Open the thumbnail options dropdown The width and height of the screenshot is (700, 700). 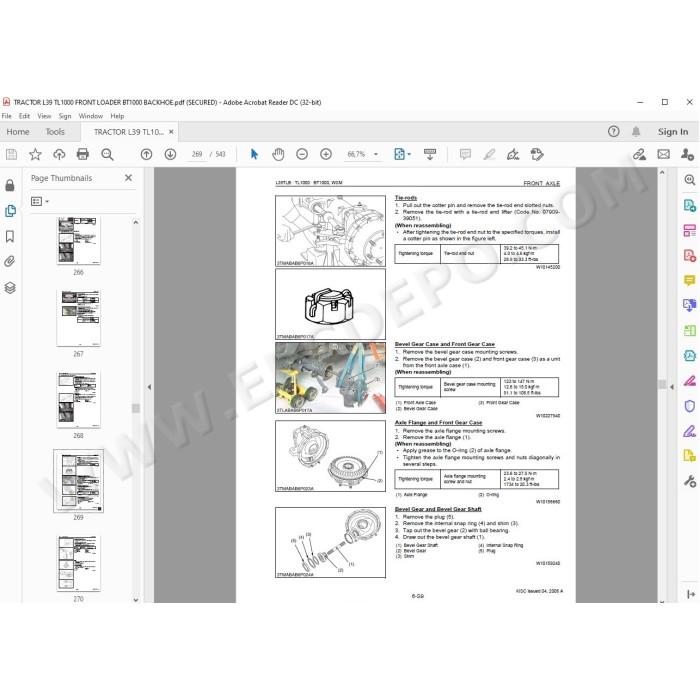tap(40, 201)
